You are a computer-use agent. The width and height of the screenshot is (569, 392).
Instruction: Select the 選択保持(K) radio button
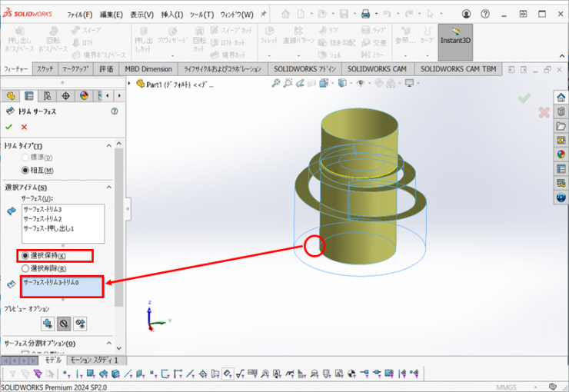(x=25, y=255)
